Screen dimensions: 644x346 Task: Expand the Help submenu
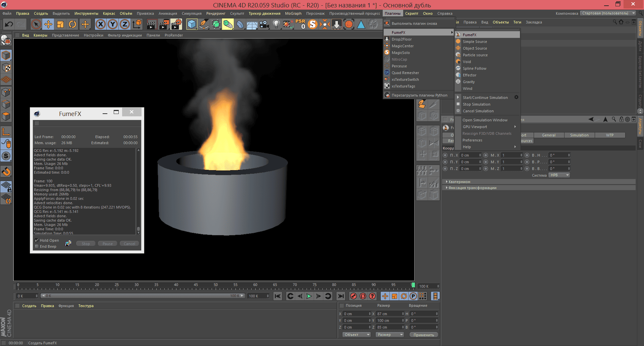[487, 147]
